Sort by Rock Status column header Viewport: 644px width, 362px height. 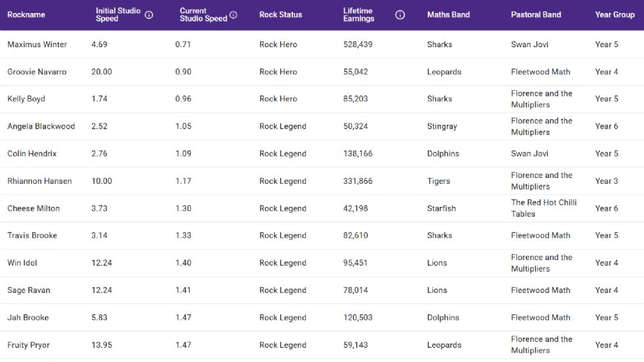(x=281, y=15)
